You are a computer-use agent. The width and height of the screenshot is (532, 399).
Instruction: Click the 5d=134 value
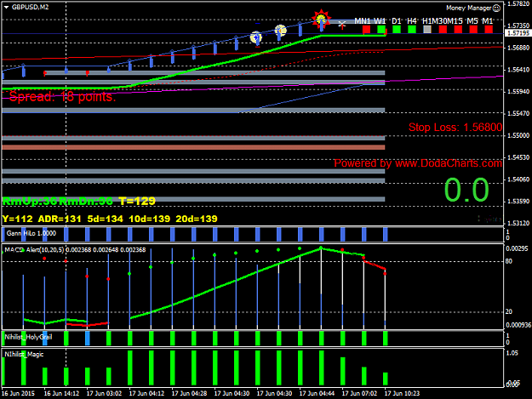tap(106, 219)
